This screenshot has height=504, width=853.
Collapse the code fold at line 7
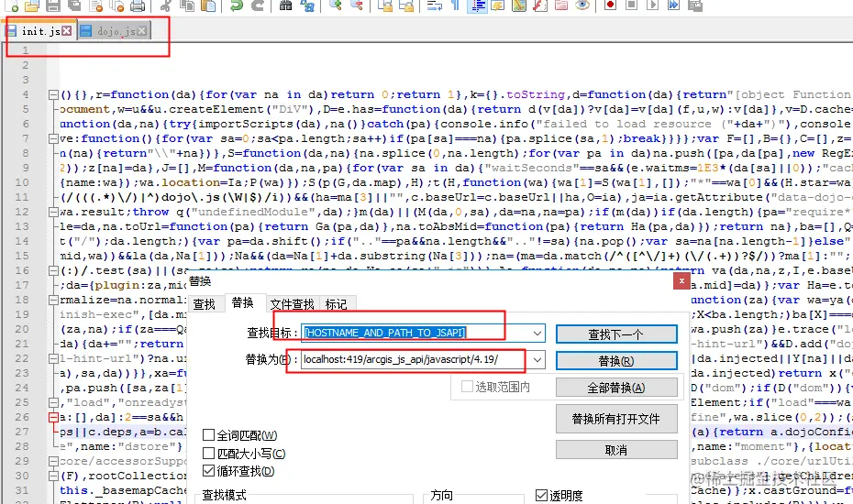click(x=53, y=139)
